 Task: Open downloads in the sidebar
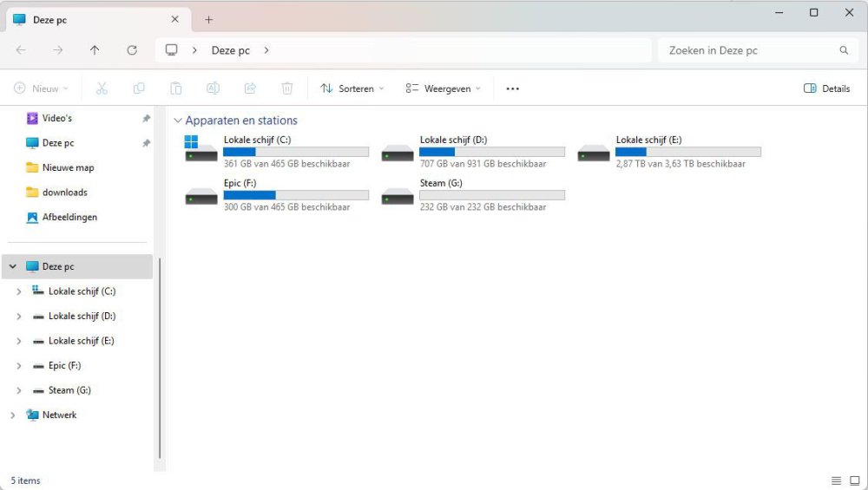click(x=65, y=193)
